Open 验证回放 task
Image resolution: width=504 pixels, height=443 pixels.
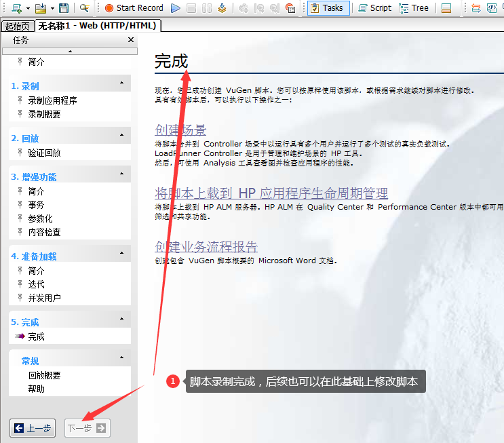(x=44, y=153)
